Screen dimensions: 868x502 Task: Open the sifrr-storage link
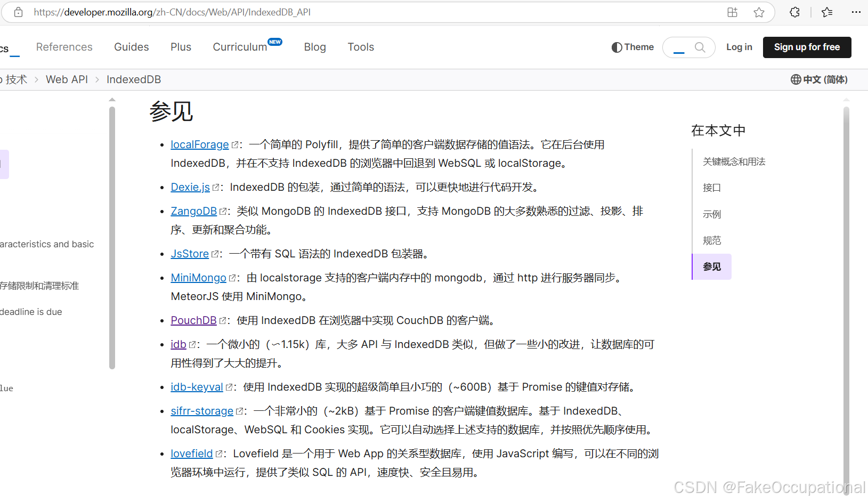click(x=202, y=411)
